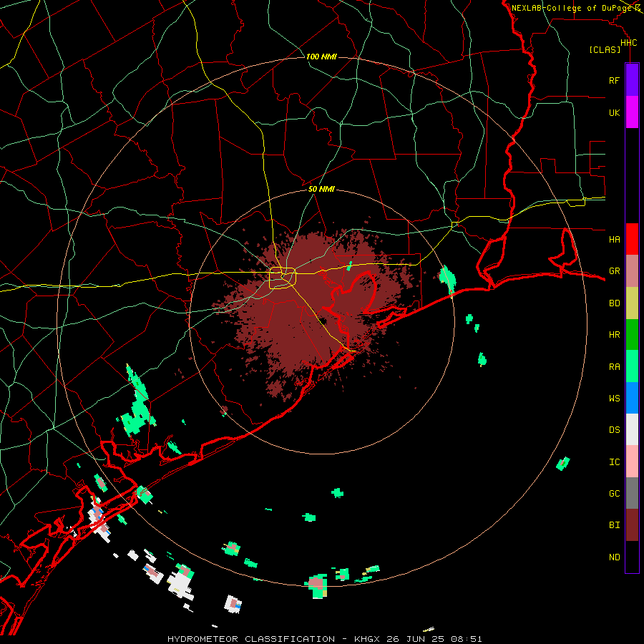Select the red HA hail legend swatch
Screen dimensions: 644x644
[x=632, y=239]
